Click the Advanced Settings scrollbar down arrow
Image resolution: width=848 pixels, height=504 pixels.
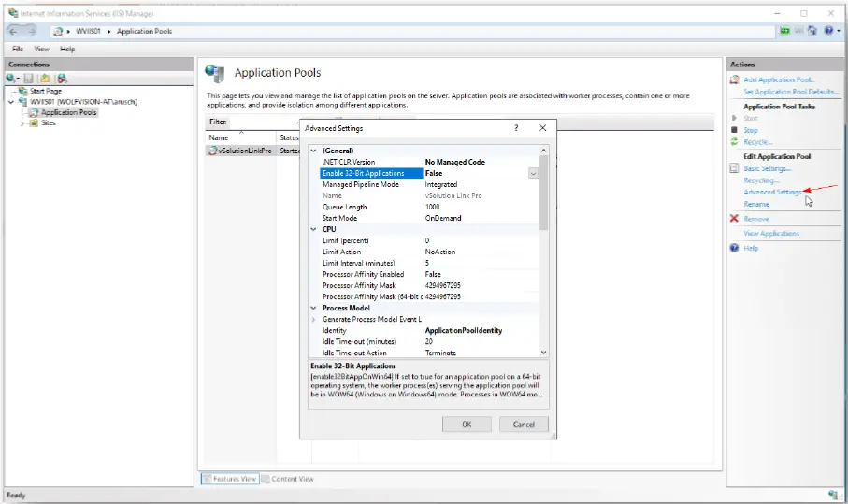point(544,353)
